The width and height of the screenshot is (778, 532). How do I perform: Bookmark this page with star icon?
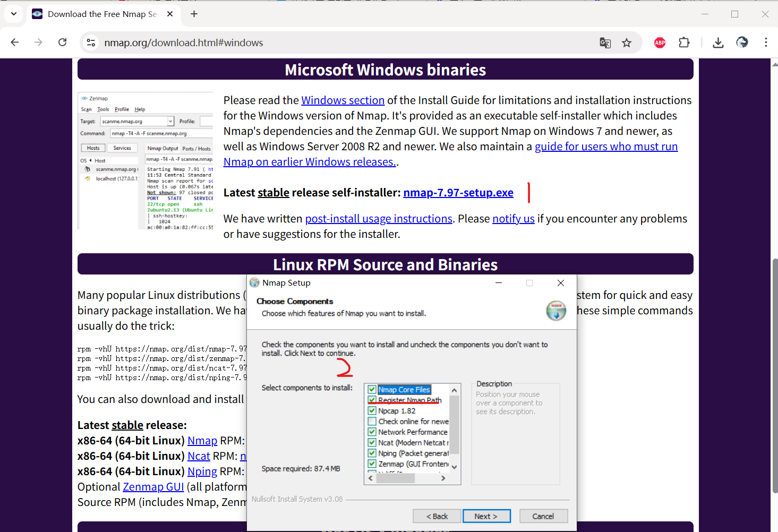click(x=627, y=43)
